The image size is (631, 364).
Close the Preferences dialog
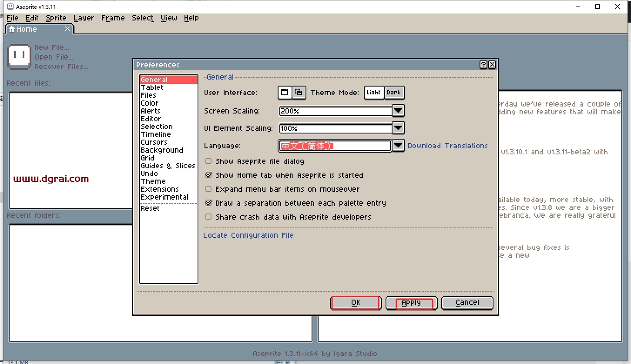(x=492, y=65)
